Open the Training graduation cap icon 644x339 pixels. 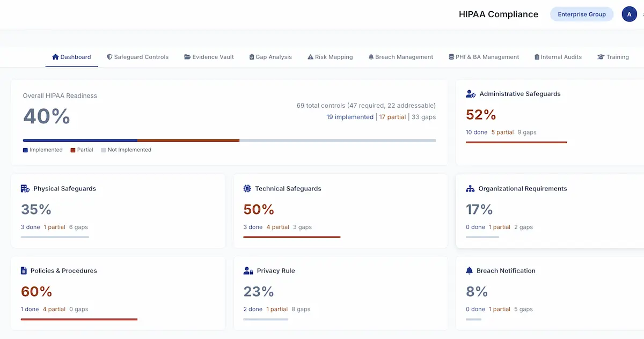click(x=600, y=56)
